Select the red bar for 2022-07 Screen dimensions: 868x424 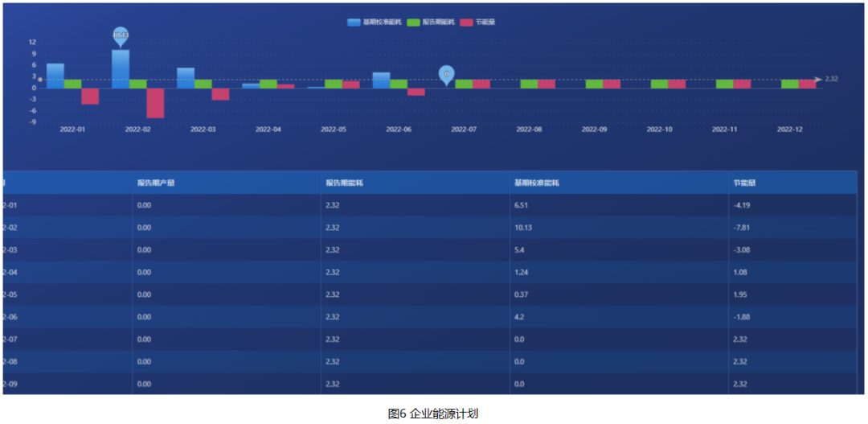481,84
